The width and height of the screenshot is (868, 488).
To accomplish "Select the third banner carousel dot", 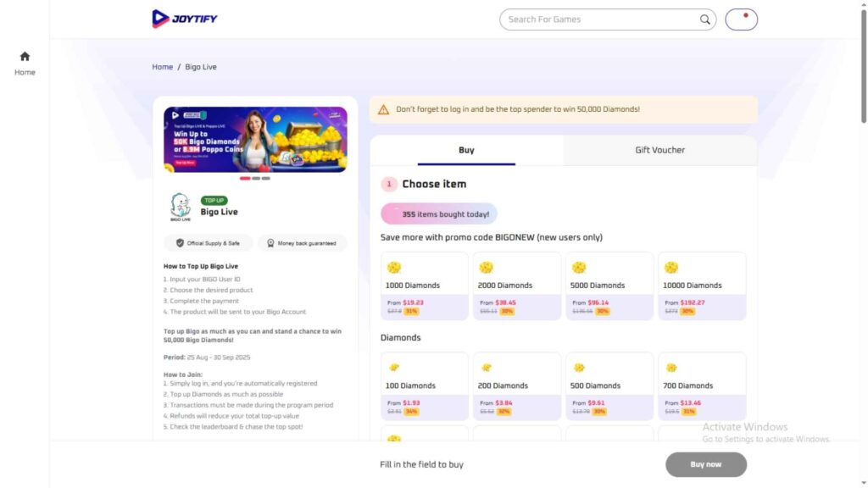I will click(x=265, y=179).
